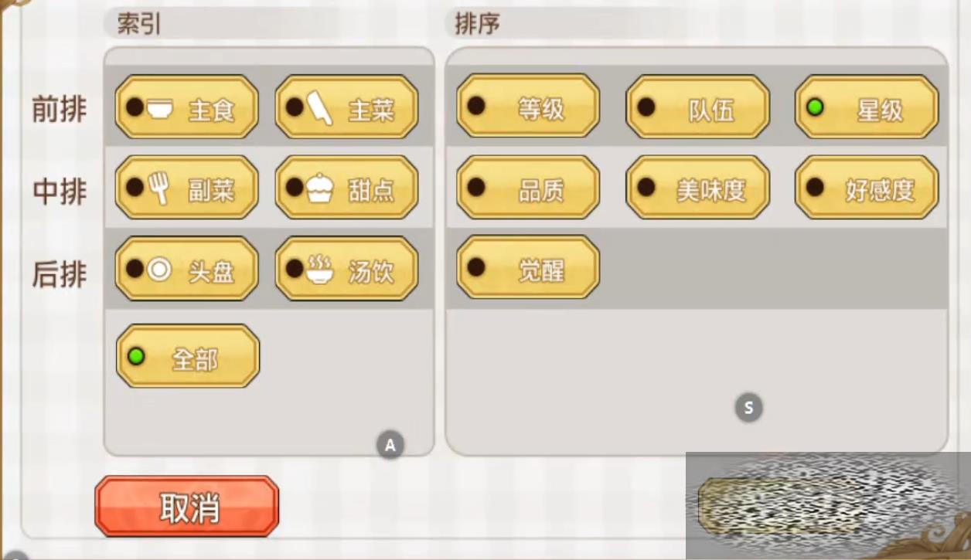Enable sorting by 等级

(x=528, y=107)
